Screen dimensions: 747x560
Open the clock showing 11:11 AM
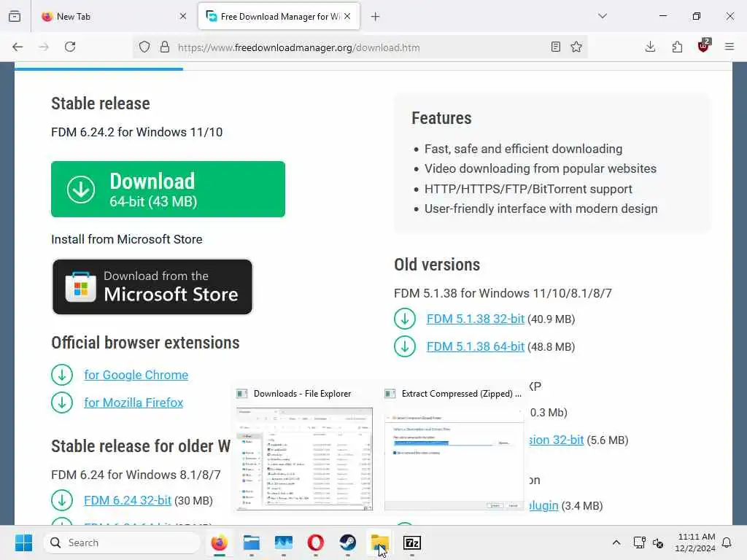(695, 542)
